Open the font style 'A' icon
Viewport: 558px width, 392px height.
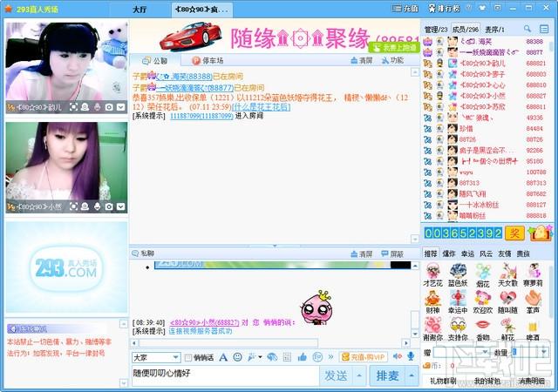(223, 357)
